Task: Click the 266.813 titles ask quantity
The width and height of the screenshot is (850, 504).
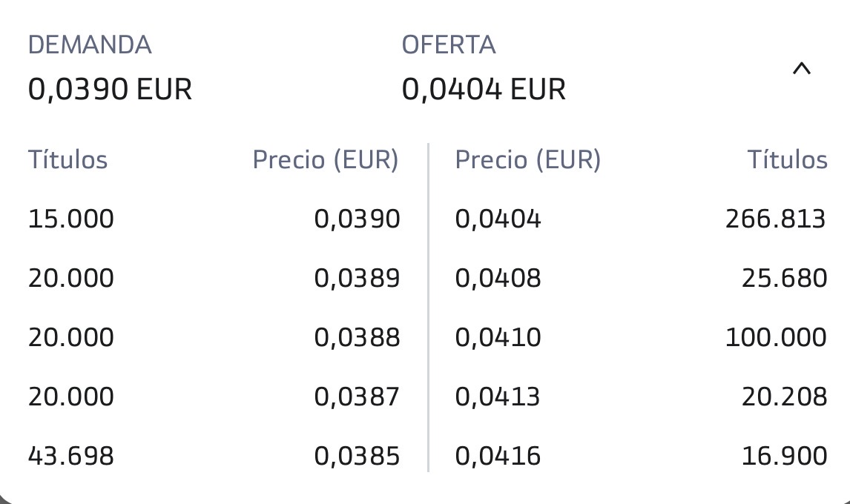Action: tap(776, 219)
